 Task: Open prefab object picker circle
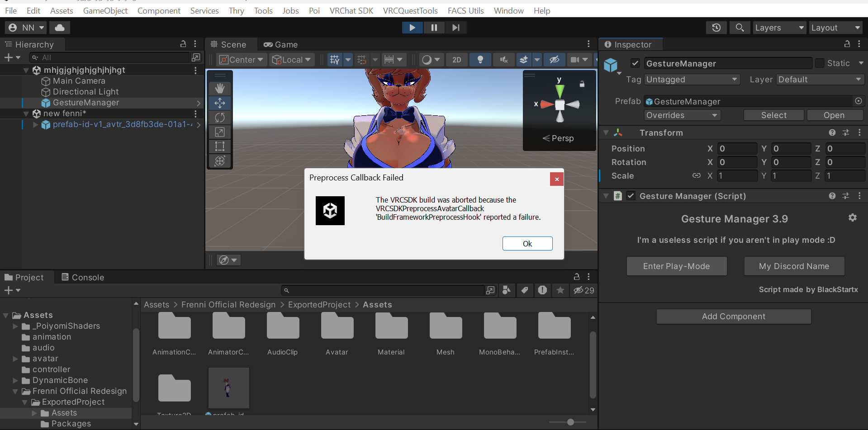(858, 101)
